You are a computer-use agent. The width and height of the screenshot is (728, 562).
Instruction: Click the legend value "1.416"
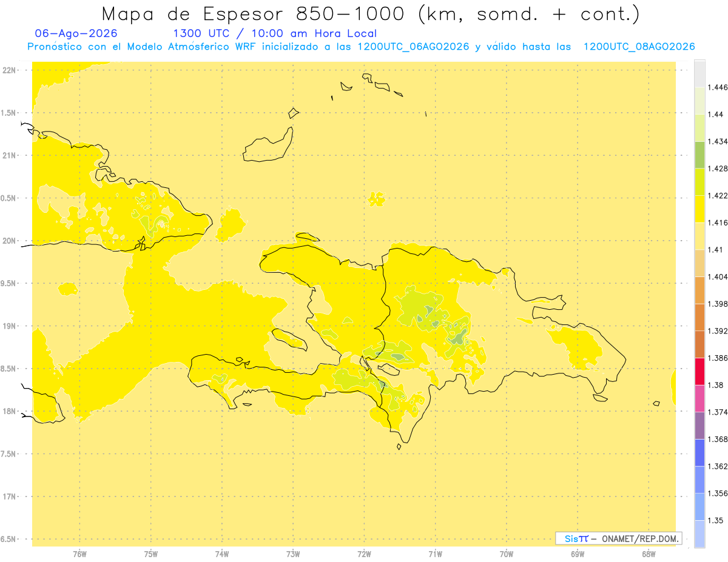pos(718,222)
